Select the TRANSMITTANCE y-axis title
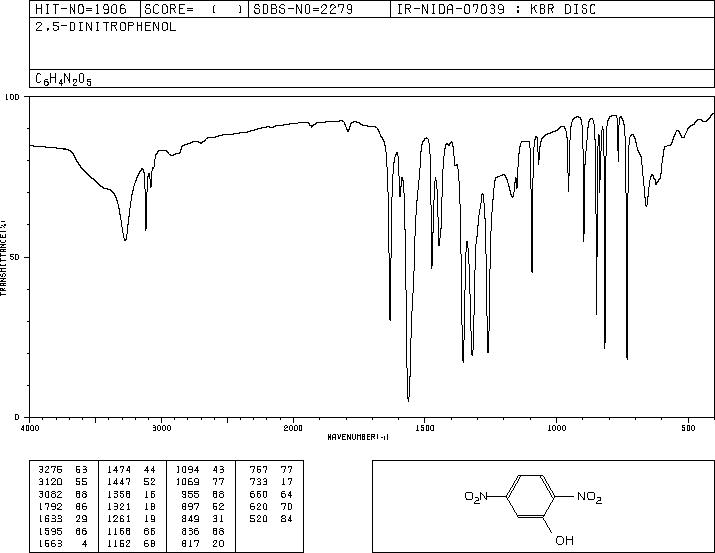The height and width of the screenshot is (553, 715). [x=4, y=257]
